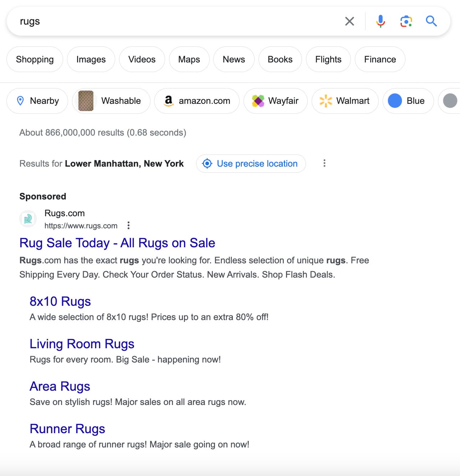Click the https://www.rugs.com URL text

click(81, 226)
